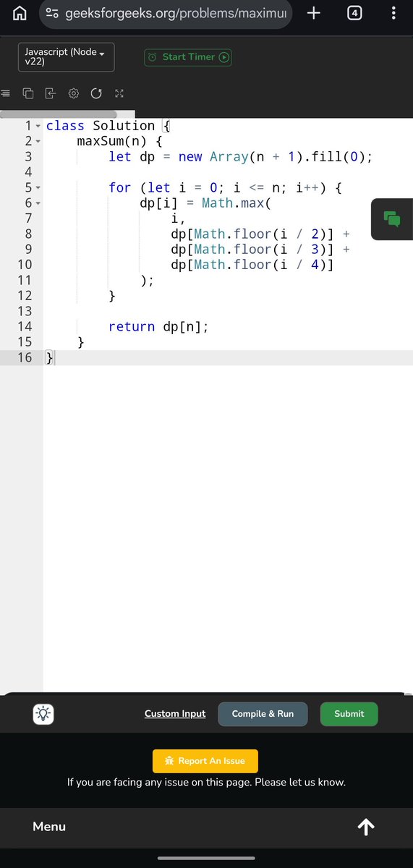Open the Custom Input link
This screenshot has height=868, width=413.
tap(175, 714)
